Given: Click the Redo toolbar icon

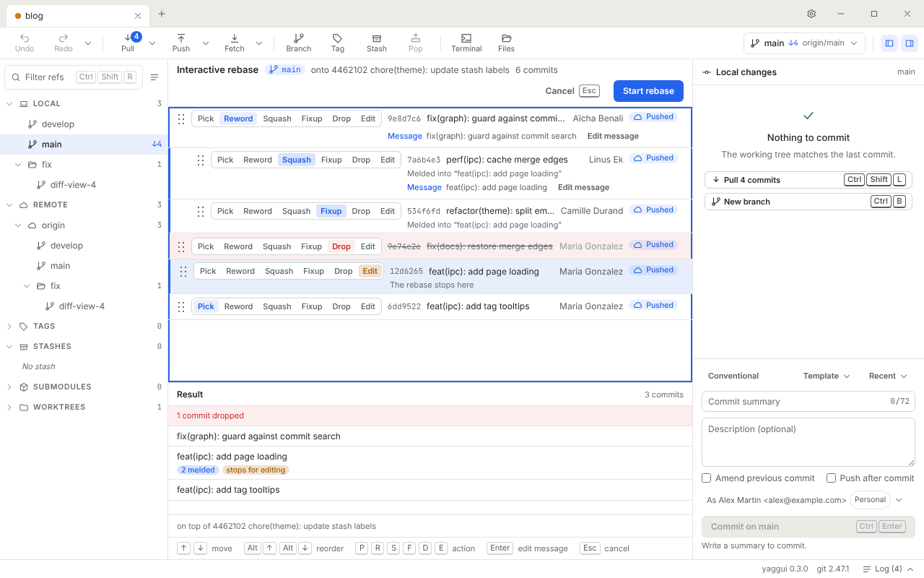Looking at the screenshot, I should (64, 43).
